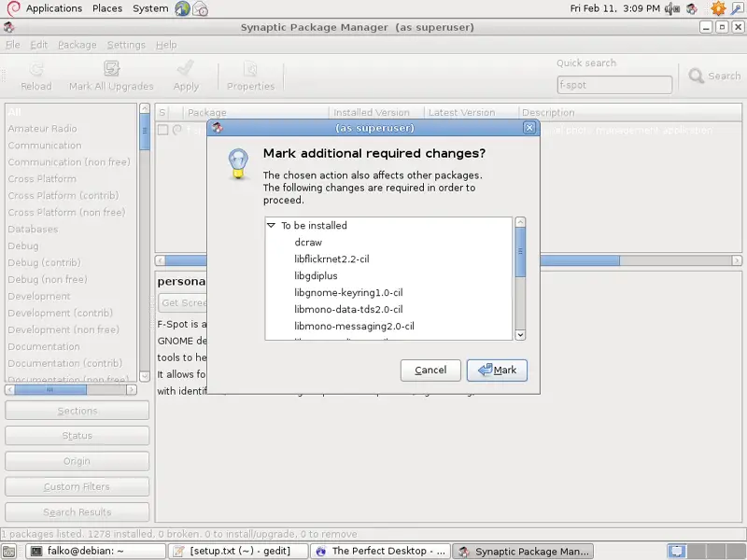Screen dimensions: 747x560
Task: Open the Properties toolbar icon
Action: [250, 69]
